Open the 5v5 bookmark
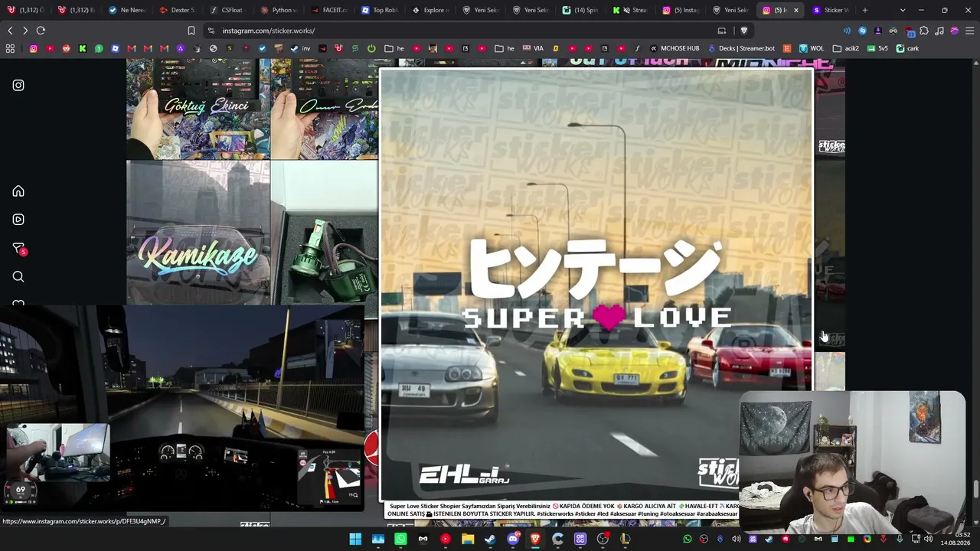Image resolution: width=980 pixels, height=551 pixels. pyautogui.click(x=877, y=48)
